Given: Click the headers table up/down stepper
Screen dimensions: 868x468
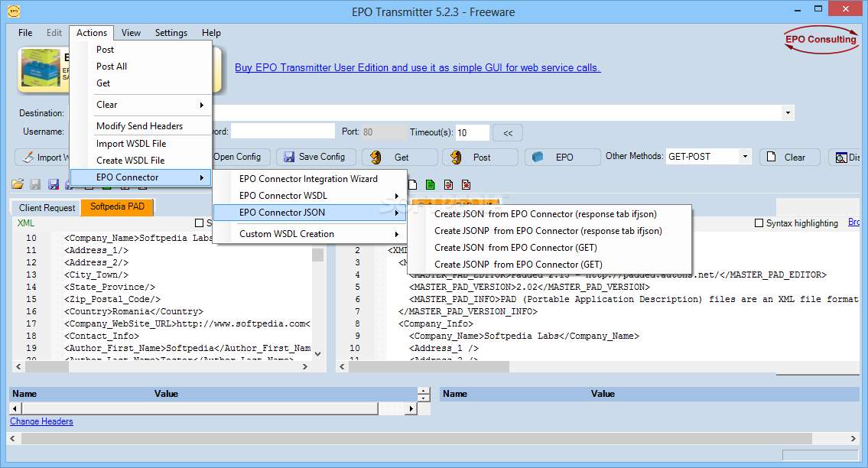Looking at the screenshot, I should [424, 395].
